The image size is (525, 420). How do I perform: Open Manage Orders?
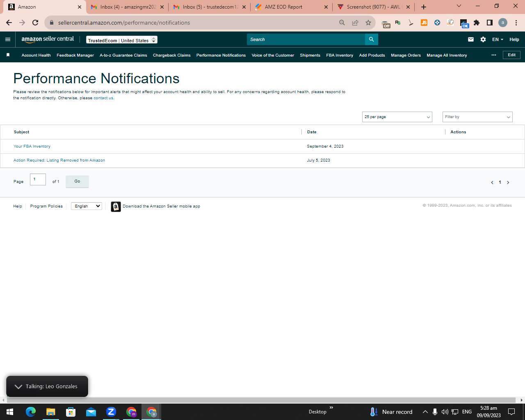pyautogui.click(x=406, y=55)
